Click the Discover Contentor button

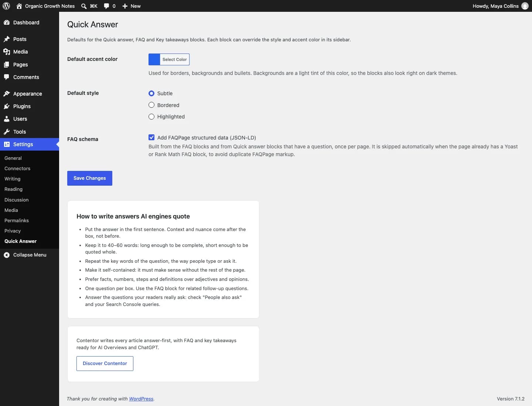105,364
